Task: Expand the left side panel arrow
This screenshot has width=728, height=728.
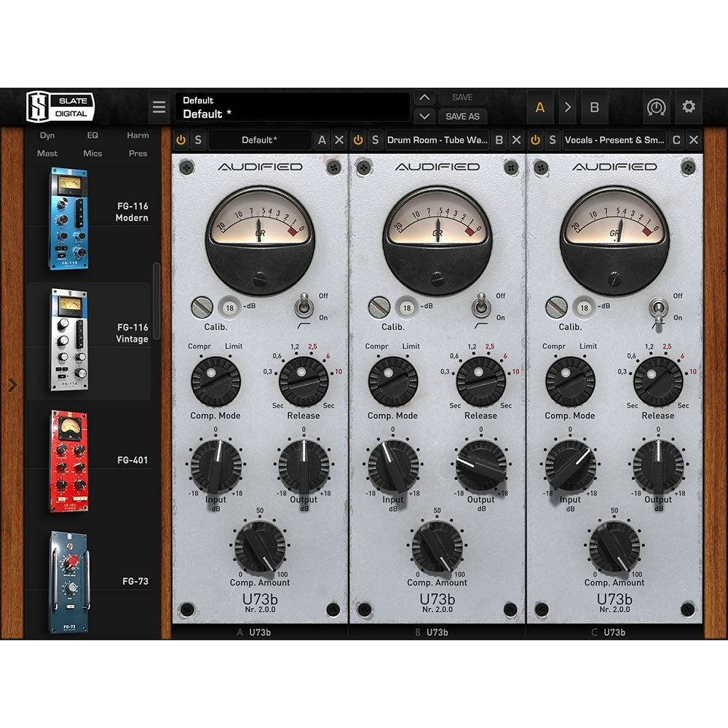Action: 12,384
